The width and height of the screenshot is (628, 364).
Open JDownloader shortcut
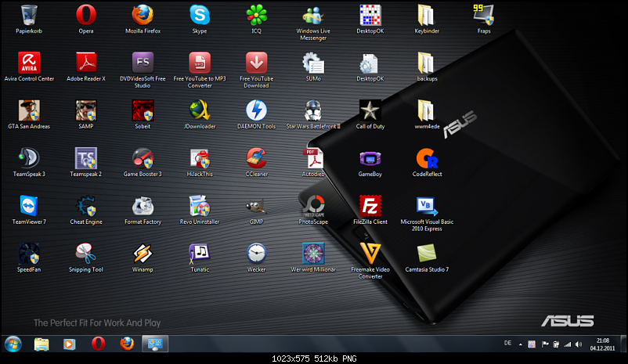pos(200,110)
